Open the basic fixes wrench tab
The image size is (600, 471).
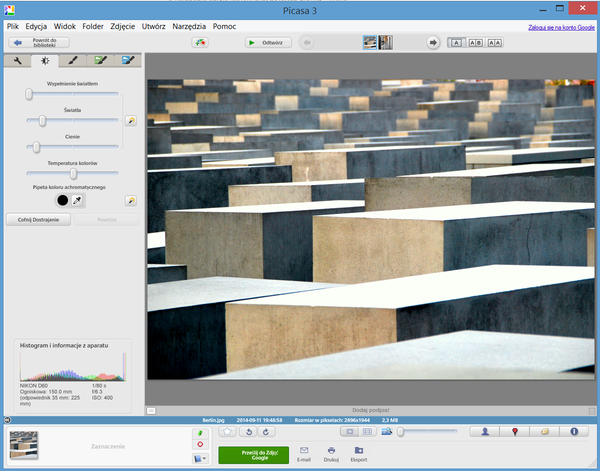coord(17,61)
